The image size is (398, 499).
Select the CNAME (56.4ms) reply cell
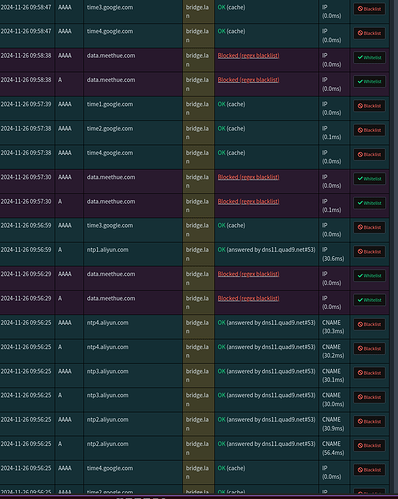coord(333,448)
